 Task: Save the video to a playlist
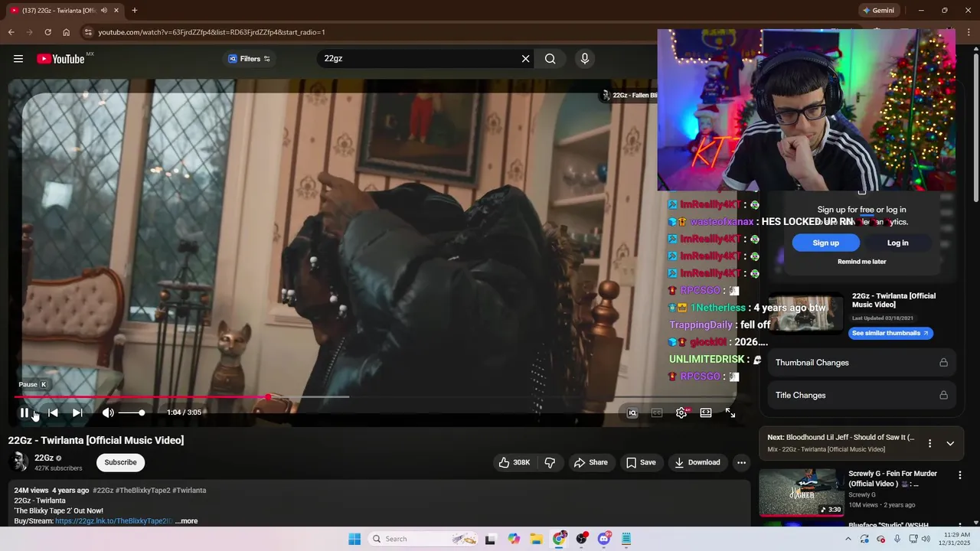click(641, 462)
